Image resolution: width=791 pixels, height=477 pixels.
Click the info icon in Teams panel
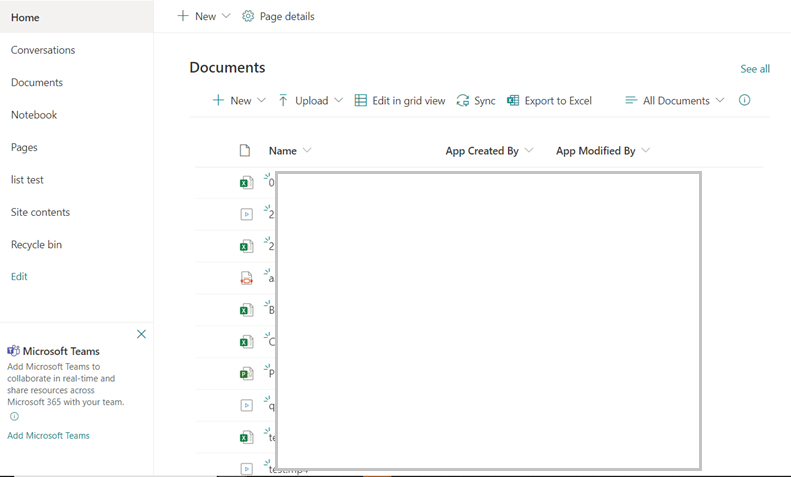click(x=14, y=416)
